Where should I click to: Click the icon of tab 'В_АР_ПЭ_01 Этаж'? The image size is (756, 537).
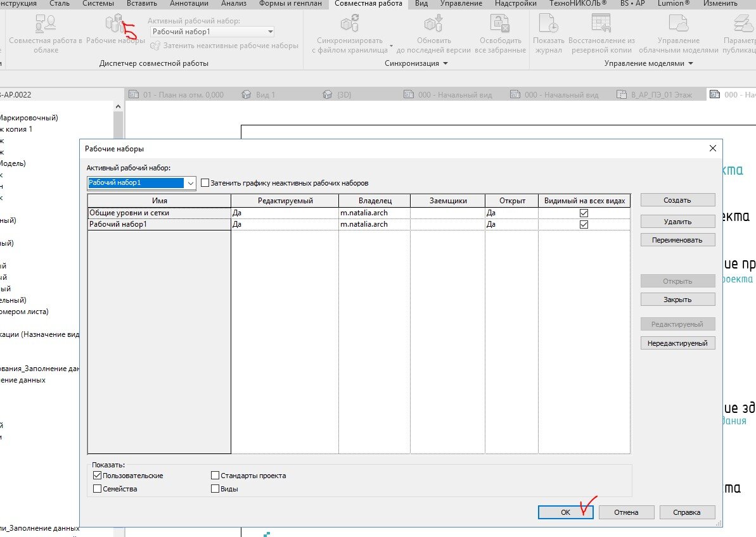pos(622,94)
